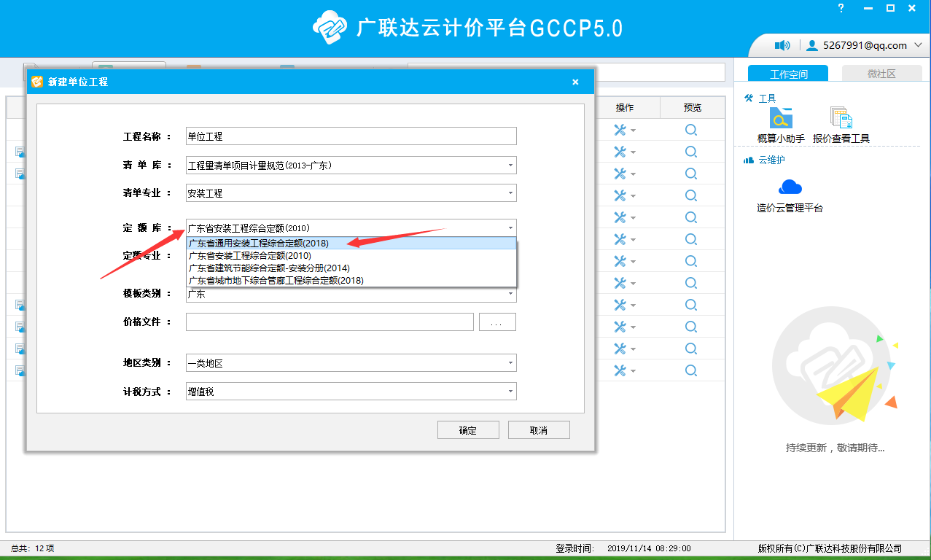Image resolution: width=931 pixels, height=560 pixels.
Task: Click the 工程名称 input field
Action: point(351,136)
